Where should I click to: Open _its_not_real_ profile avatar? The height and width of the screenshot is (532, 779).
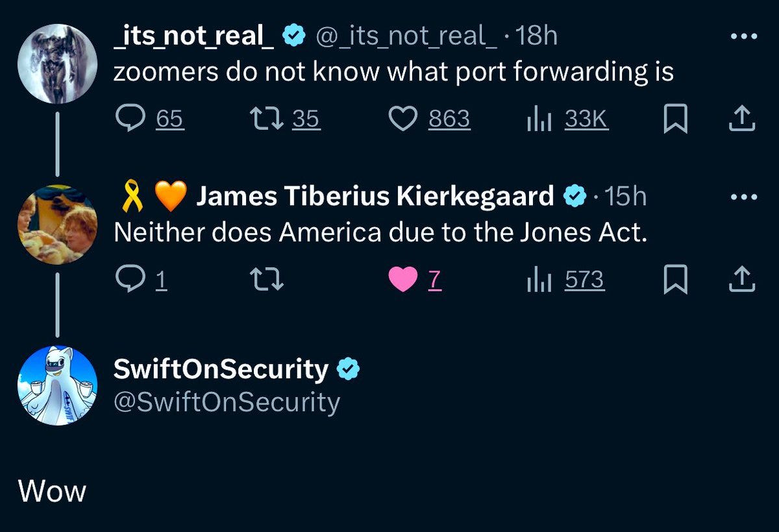[x=57, y=64]
